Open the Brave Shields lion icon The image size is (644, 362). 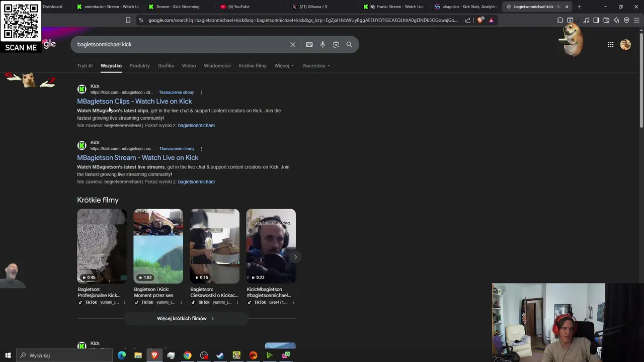480,20
